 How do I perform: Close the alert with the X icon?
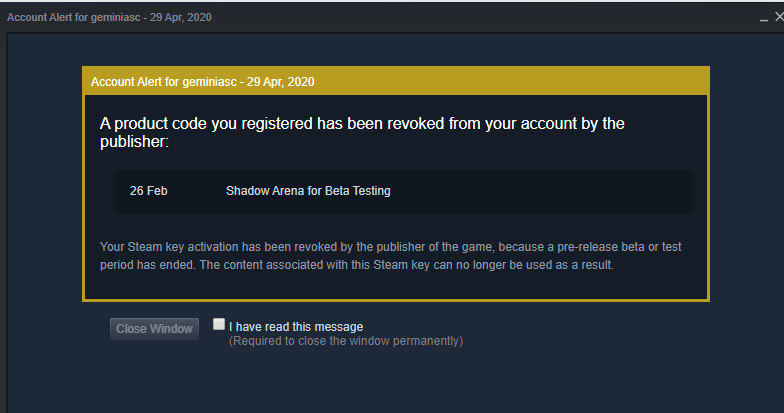779,17
